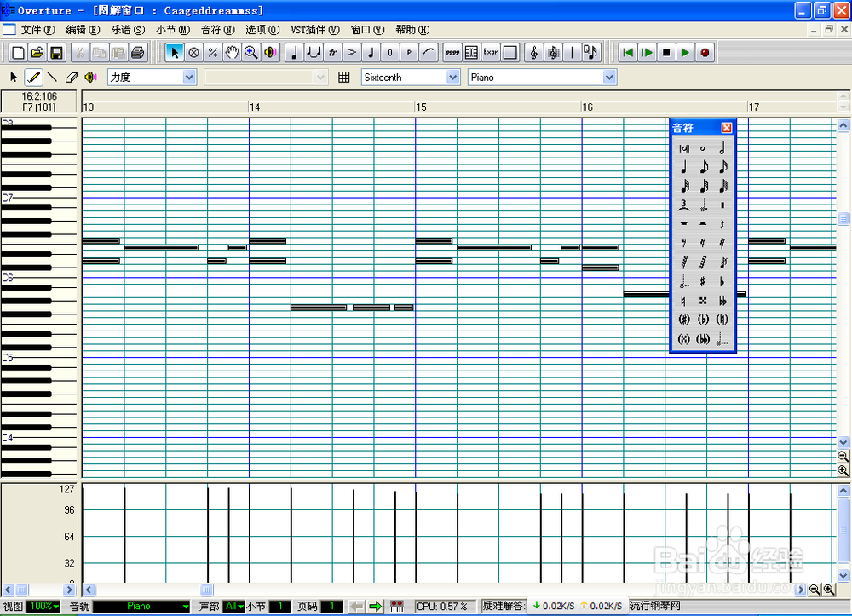Rewind to the beginning of the score
This screenshot has width=852, height=616.
628,53
